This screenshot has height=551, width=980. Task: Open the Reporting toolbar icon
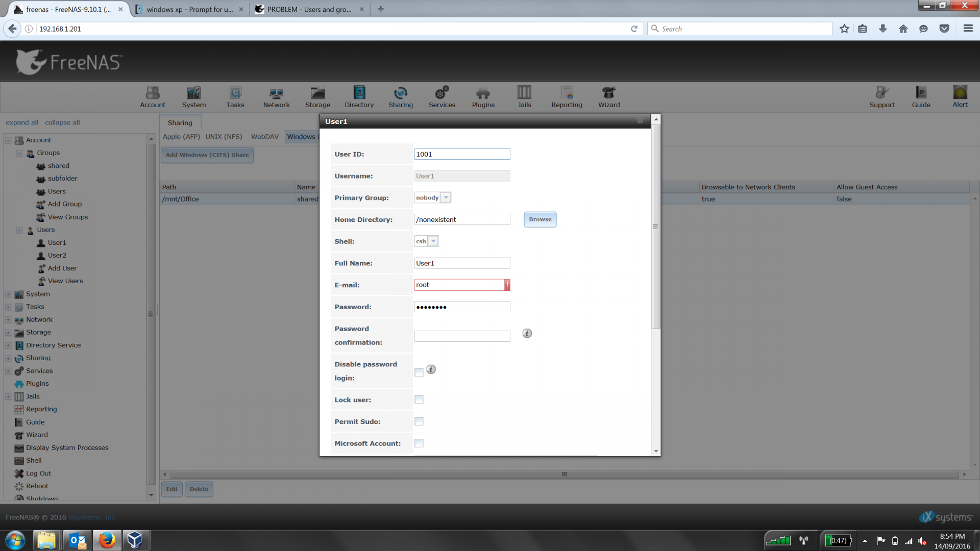567,96
